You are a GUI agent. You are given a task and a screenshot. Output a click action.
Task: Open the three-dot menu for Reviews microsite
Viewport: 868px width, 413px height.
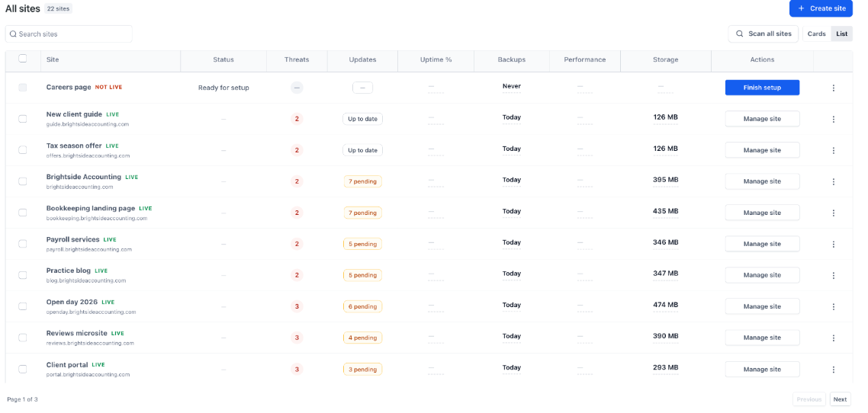(833, 338)
